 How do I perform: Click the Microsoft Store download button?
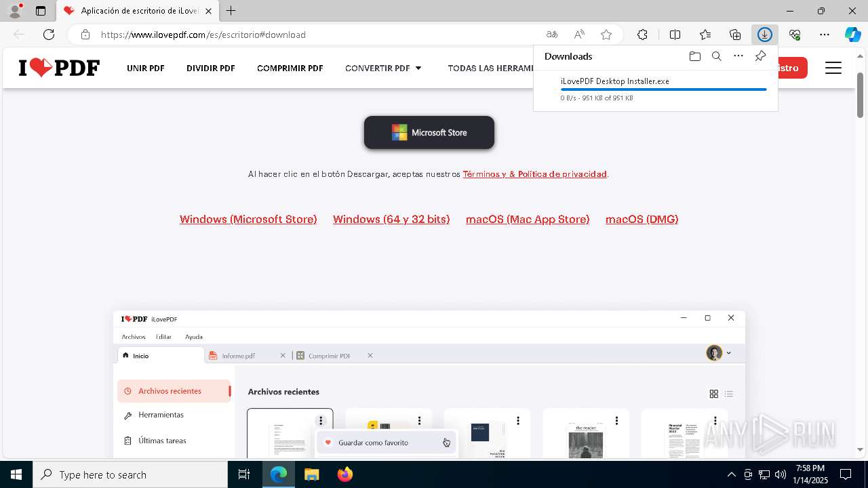[429, 132]
